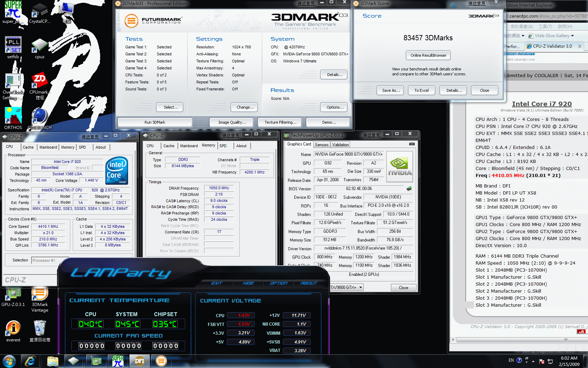Viewport: 588px width, 368px height.
Task: Switch to SPD tab in memory CPU-Z window
Action: (223, 146)
